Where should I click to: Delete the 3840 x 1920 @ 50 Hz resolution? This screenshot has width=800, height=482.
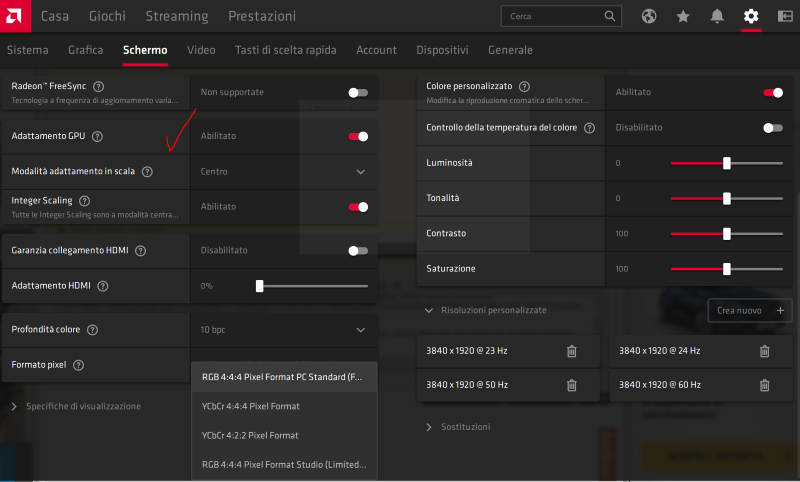(x=571, y=385)
